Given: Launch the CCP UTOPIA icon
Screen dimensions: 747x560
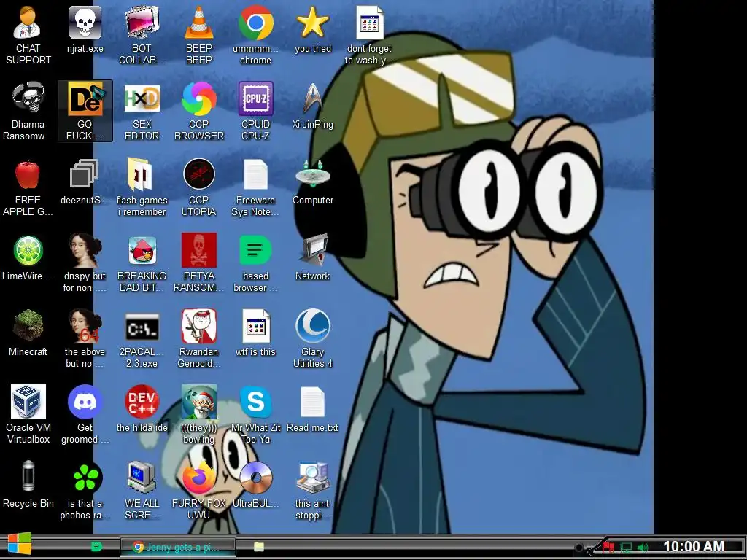Looking at the screenshot, I should 198,187.
